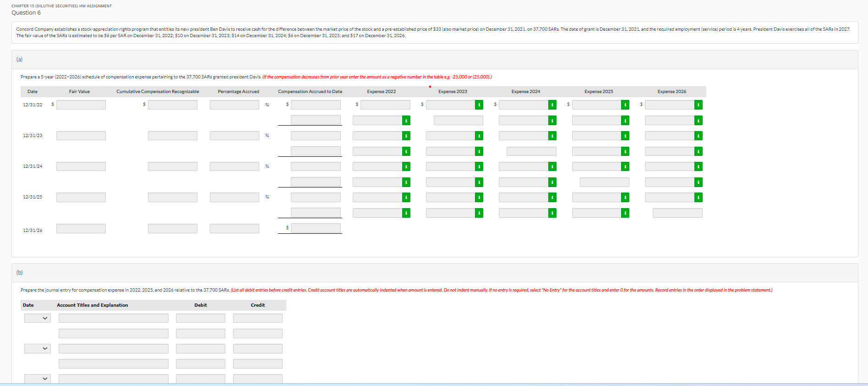
Task: Select info icon for Expense 2024, 12/31/25 row
Action: (552, 197)
